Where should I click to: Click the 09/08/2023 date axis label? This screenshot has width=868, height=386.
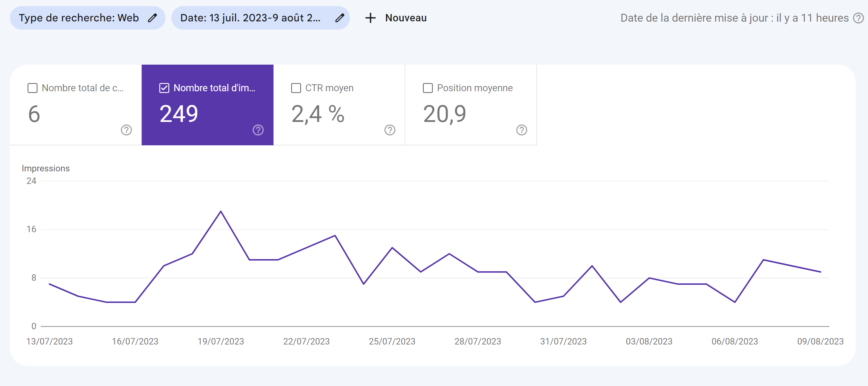pyautogui.click(x=820, y=341)
